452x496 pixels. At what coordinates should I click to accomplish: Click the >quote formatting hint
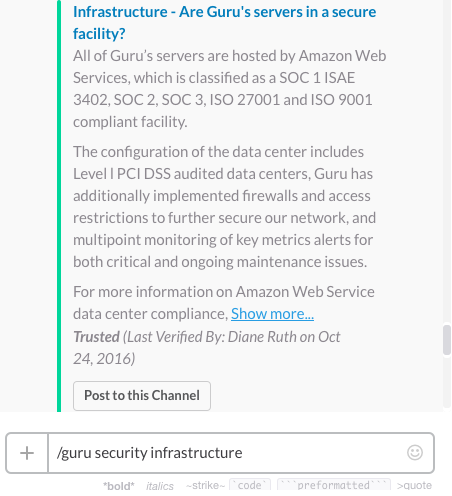(414, 485)
